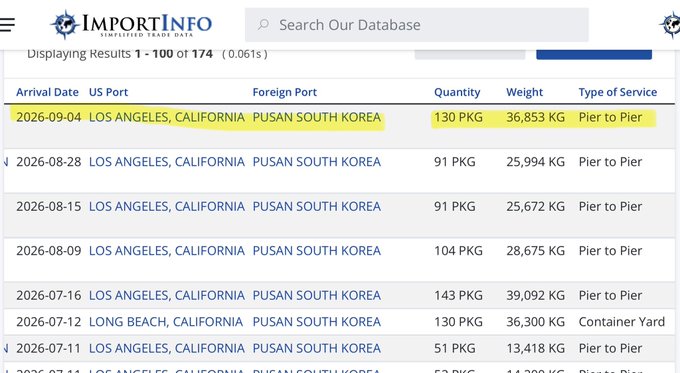The height and width of the screenshot is (373, 680).
Task: Click the gray button above the table
Action: pyautogui.click(x=470, y=55)
